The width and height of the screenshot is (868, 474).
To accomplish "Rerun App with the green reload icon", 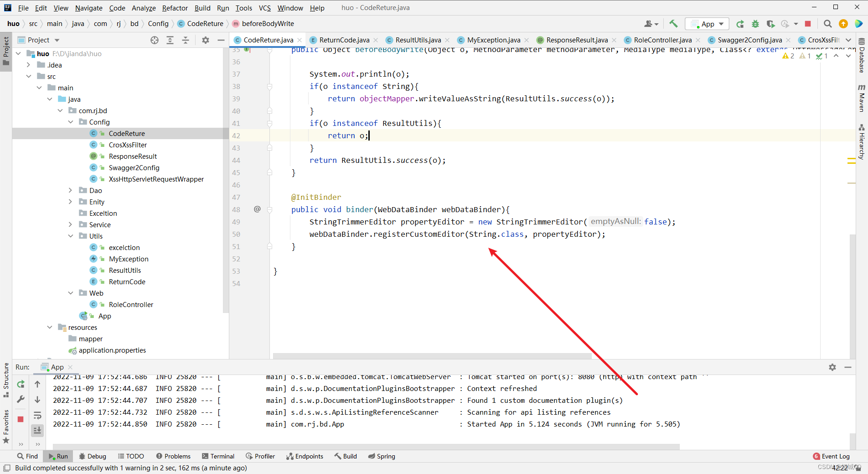I will [740, 24].
